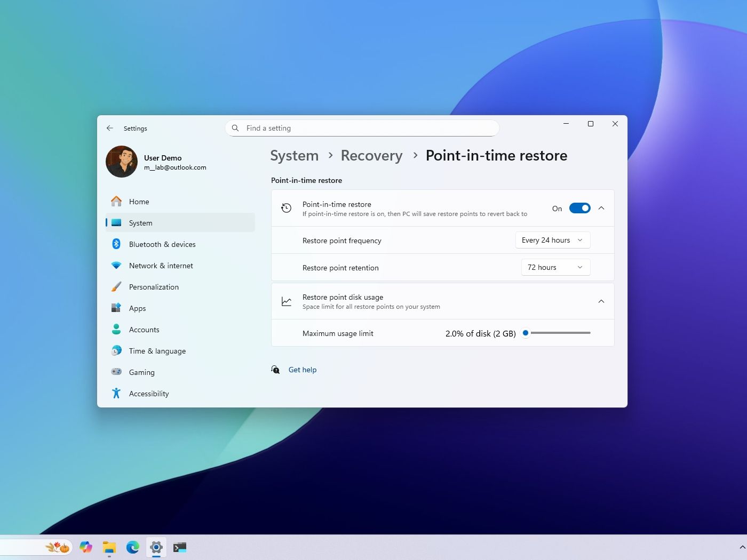The width and height of the screenshot is (747, 560).
Task: Open Bluetooth & devices settings
Action: click(180, 244)
